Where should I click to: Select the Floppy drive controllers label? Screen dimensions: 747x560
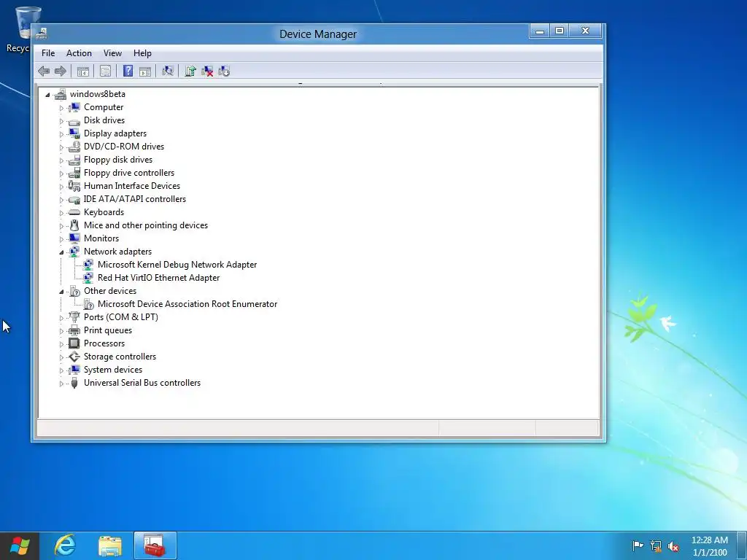pos(129,172)
